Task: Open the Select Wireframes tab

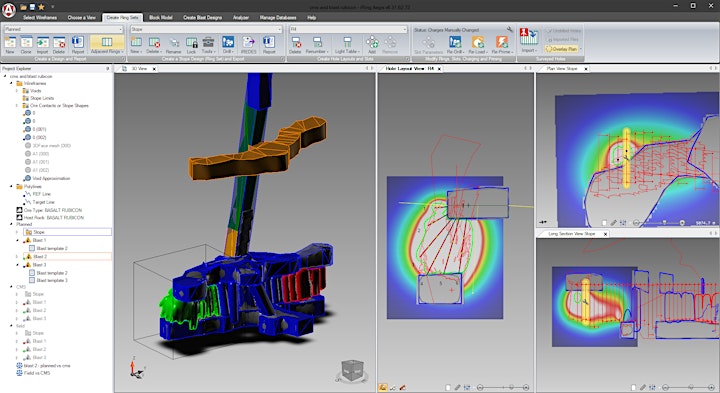Action: click(x=40, y=17)
